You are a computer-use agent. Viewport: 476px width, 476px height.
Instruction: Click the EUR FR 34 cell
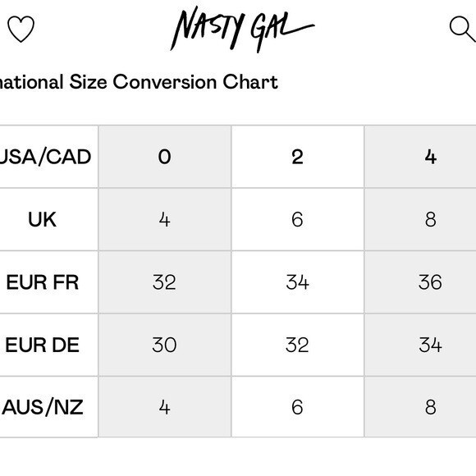pyautogui.click(x=297, y=282)
